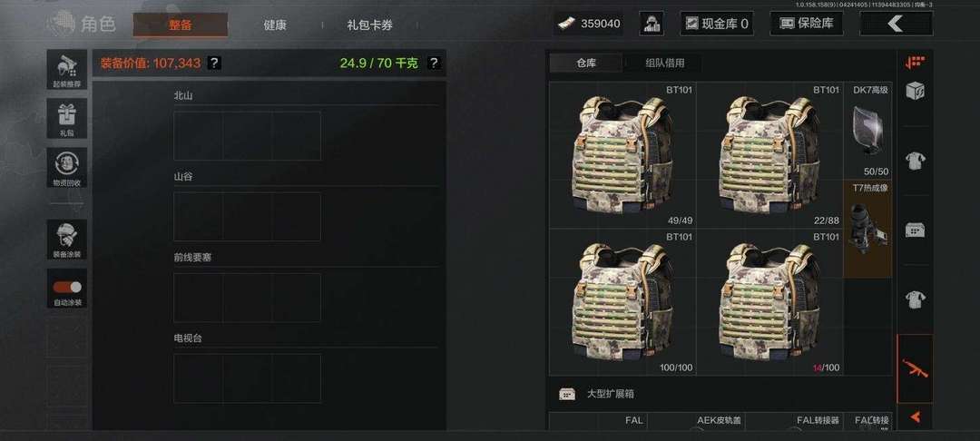The width and height of the screenshot is (980, 441).
Task: Select the BT101 vest with 22/88 durability
Action: [x=770, y=155]
